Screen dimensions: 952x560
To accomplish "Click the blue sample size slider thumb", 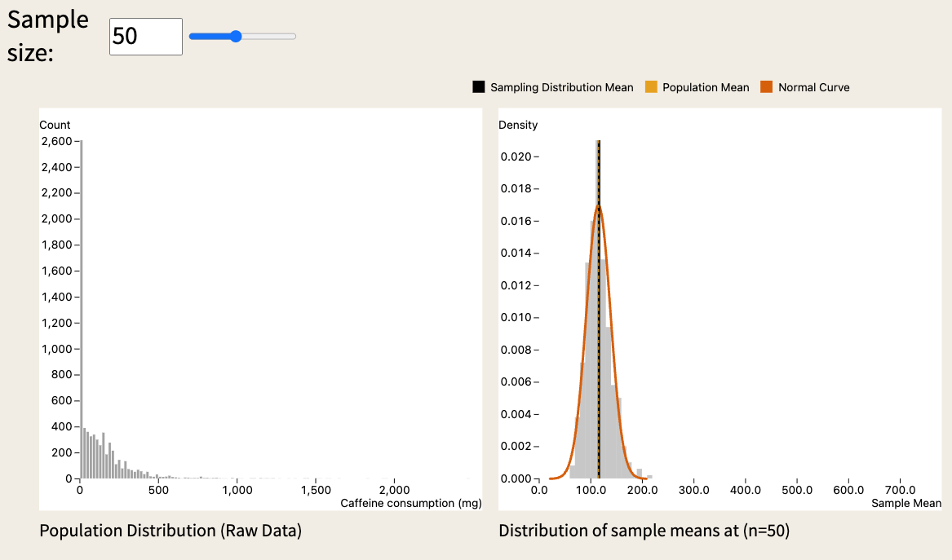I will [236, 36].
